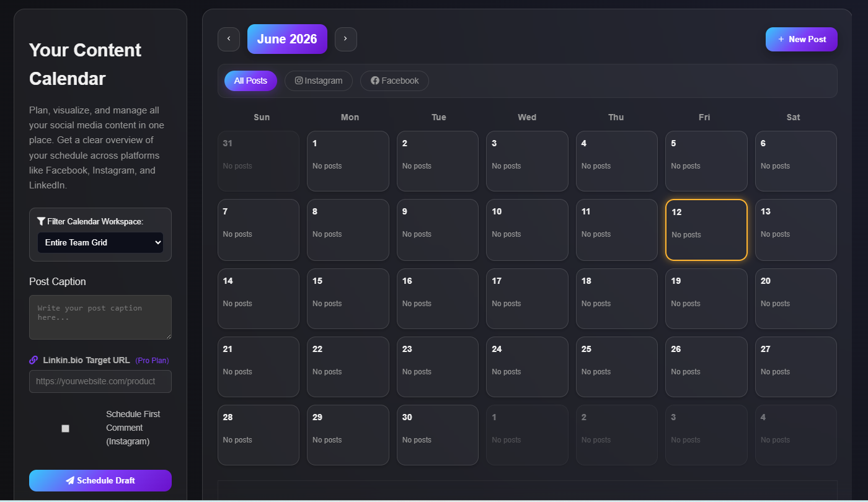
Task: Toggle Schedule First Comment checkbox
Action: pos(66,428)
